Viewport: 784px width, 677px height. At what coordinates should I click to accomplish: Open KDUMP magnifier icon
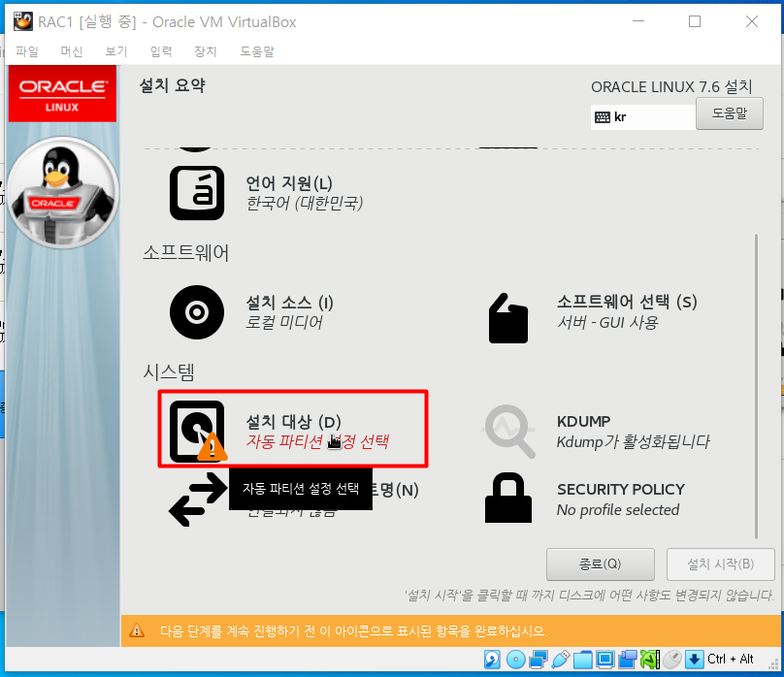point(509,432)
